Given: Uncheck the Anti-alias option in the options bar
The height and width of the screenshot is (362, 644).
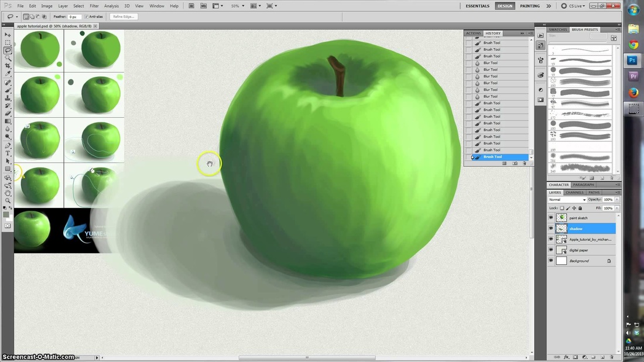Looking at the screenshot, I should [87, 16].
